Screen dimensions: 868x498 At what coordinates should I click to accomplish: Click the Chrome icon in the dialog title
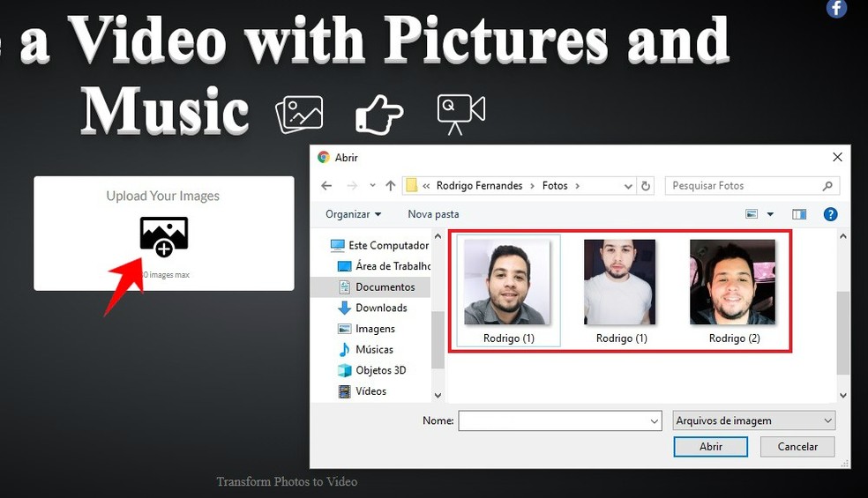323,157
